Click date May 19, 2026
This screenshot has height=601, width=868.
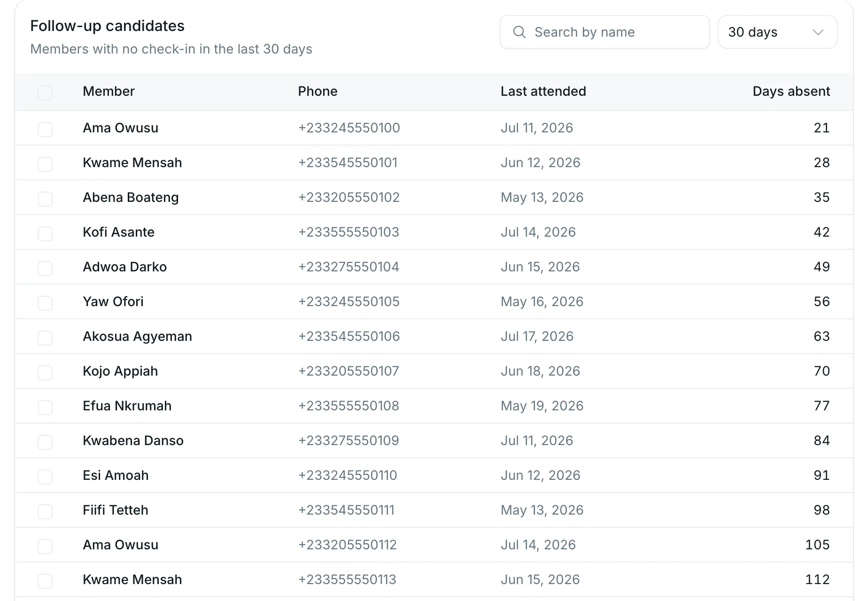(542, 406)
